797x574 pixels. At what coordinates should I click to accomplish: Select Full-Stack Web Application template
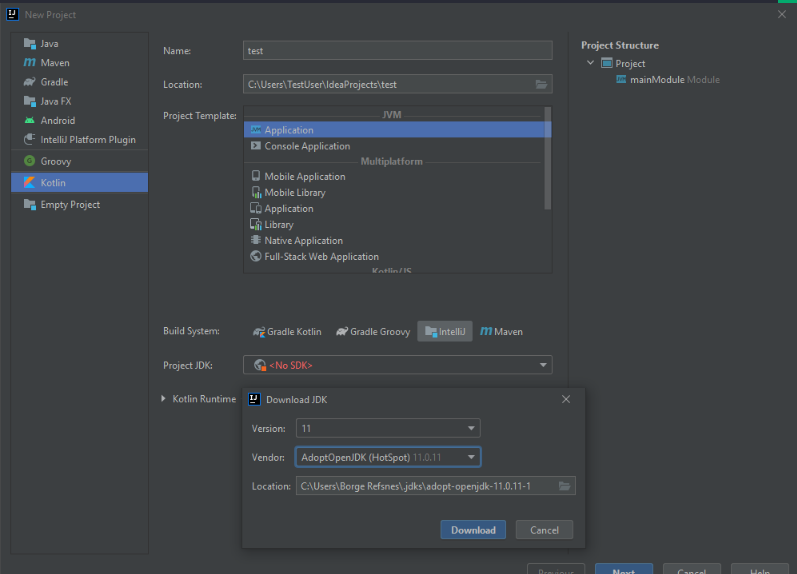click(x=394, y=257)
